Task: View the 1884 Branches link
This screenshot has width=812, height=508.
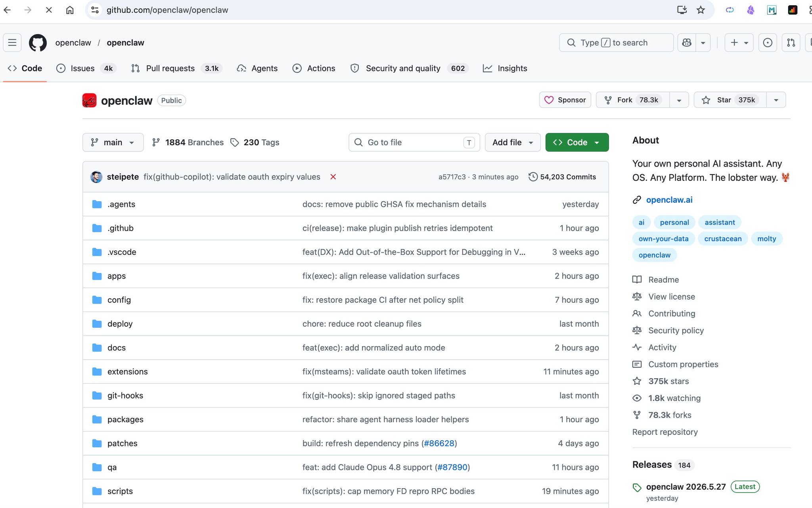Action: 188,142
